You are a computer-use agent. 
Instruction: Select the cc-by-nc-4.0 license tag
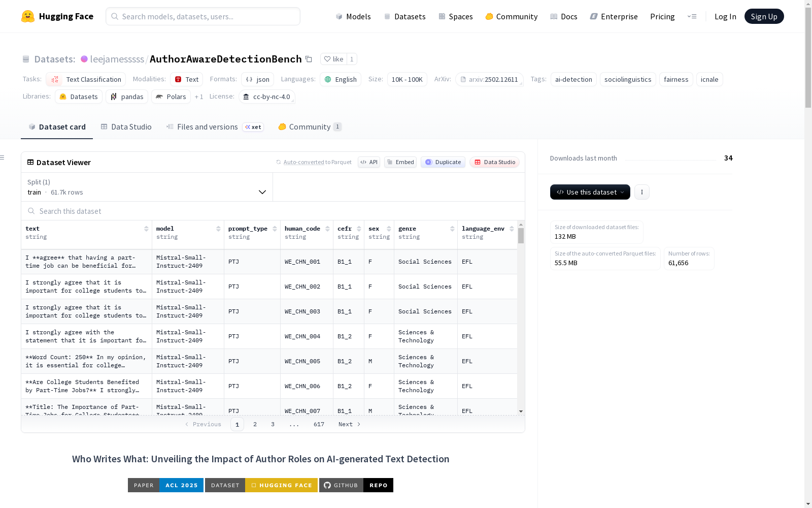[x=267, y=97]
